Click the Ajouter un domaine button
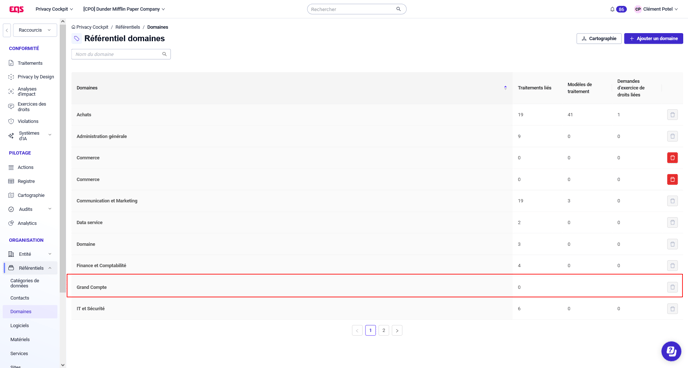This screenshot has height=368, width=688. point(653,39)
